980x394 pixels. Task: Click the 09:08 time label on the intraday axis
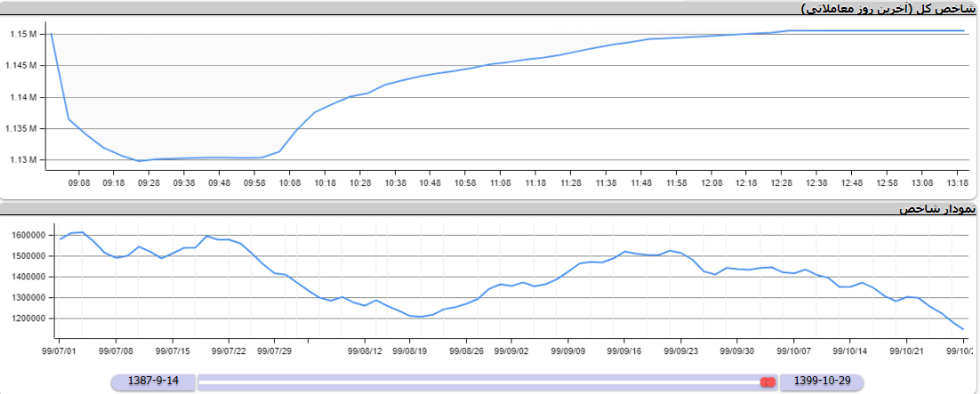click(x=78, y=182)
